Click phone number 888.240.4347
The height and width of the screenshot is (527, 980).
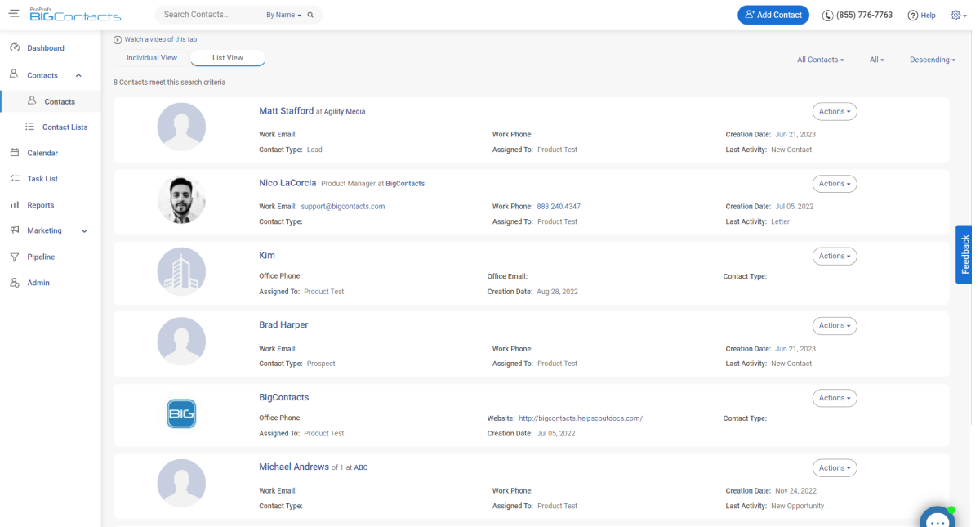559,207
